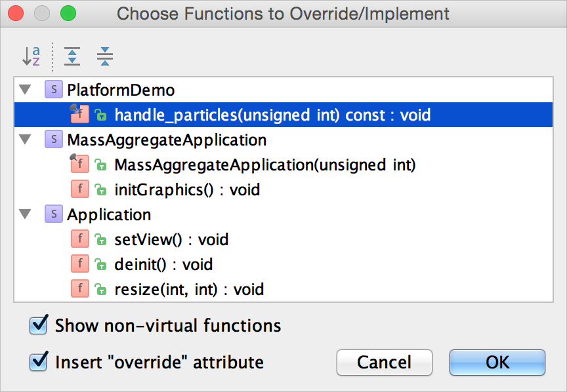Click the function icon beside initGraphics()
This screenshot has height=392, width=567.
click(79, 190)
